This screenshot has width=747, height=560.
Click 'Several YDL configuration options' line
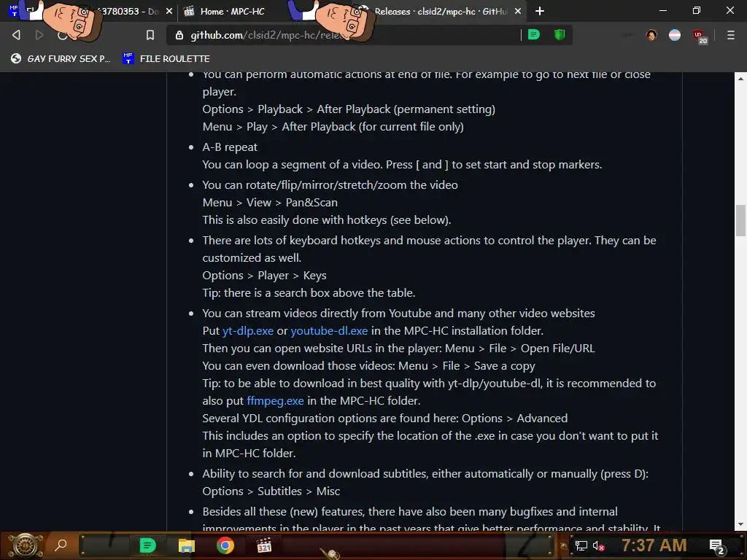[x=385, y=418]
